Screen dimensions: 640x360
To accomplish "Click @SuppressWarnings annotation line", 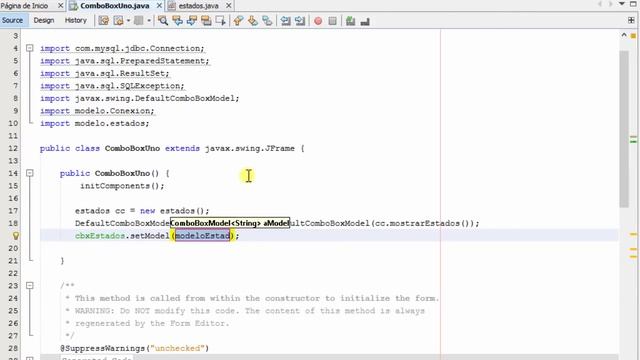I will point(135,349).
